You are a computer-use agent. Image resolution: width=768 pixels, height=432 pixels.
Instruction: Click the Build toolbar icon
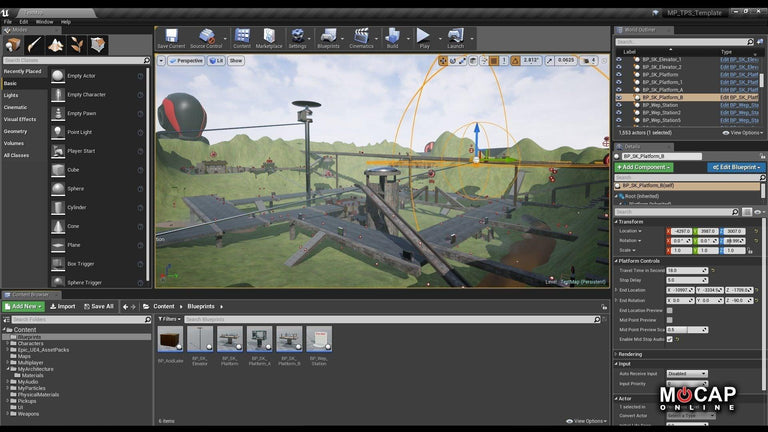pyautogui.click(x=392, y=37)
